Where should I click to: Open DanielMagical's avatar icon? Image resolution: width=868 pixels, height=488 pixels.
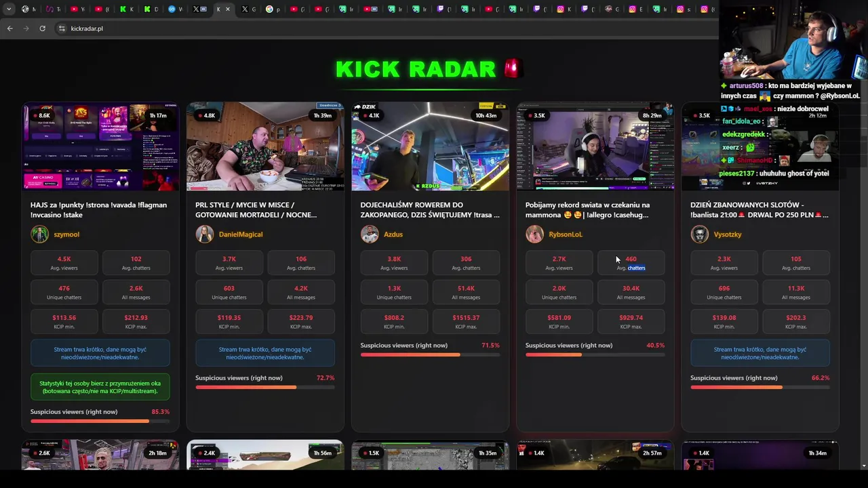coord(204,235)
